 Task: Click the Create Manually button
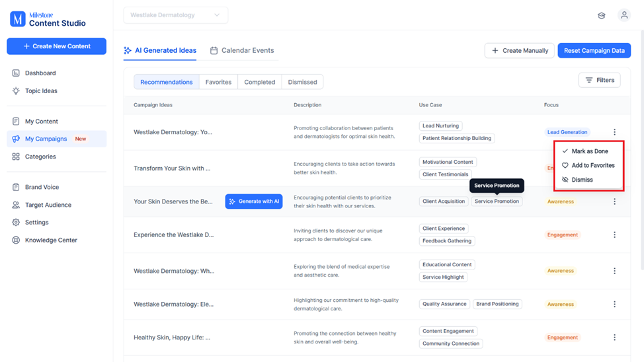(520, 50)
